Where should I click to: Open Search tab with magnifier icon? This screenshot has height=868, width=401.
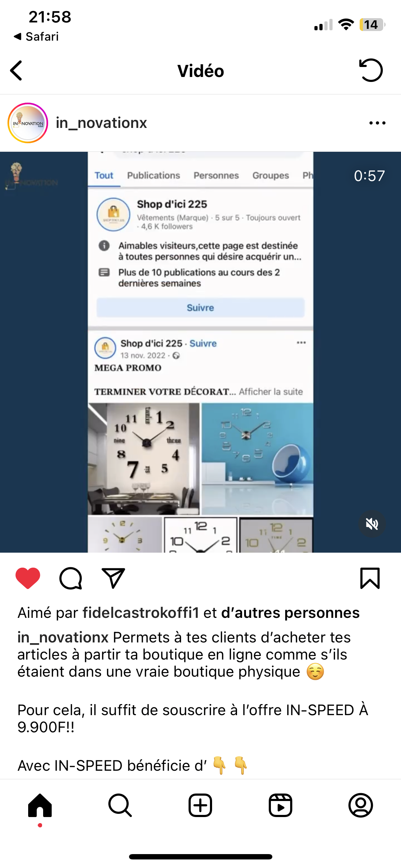pyautogui.click(x=120, y=805)
